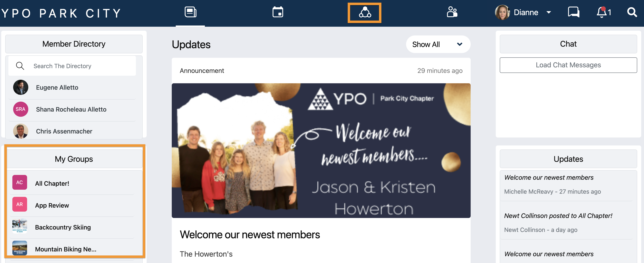This screenshot has height=263, width=644.
Task: Open the news feed icon in navbar
Action: pos(190,12)
